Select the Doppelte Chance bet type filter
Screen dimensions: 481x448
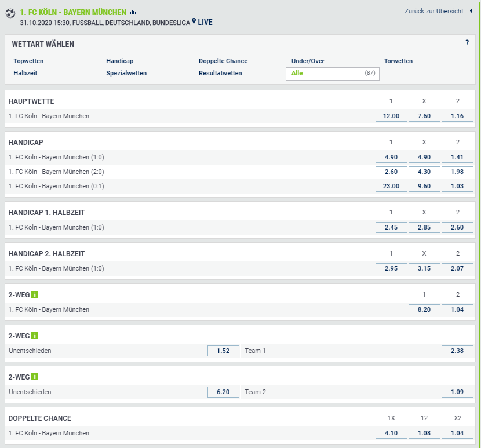point(223,61)
